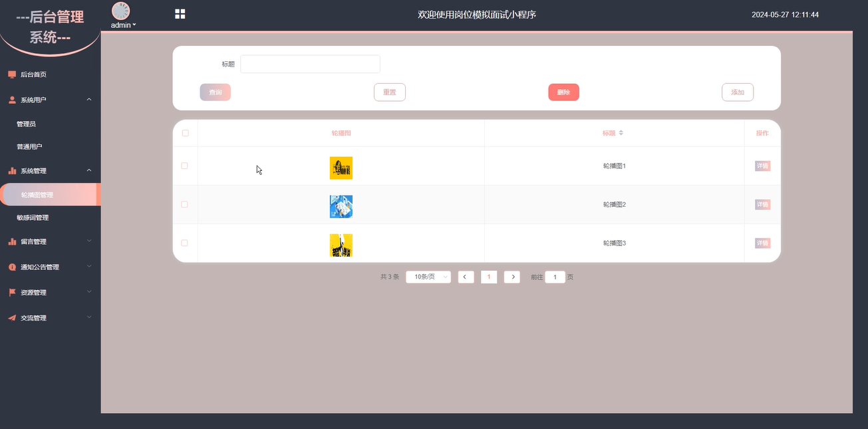Click the chart icon beside 留言管理
Screen dimensions: 868x429
point(12,241)
